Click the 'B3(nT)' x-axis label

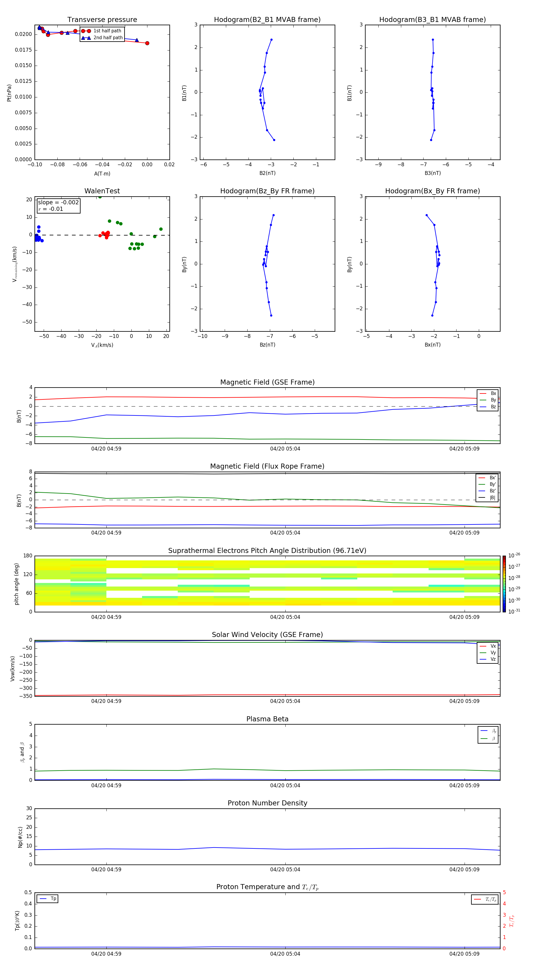432,173
